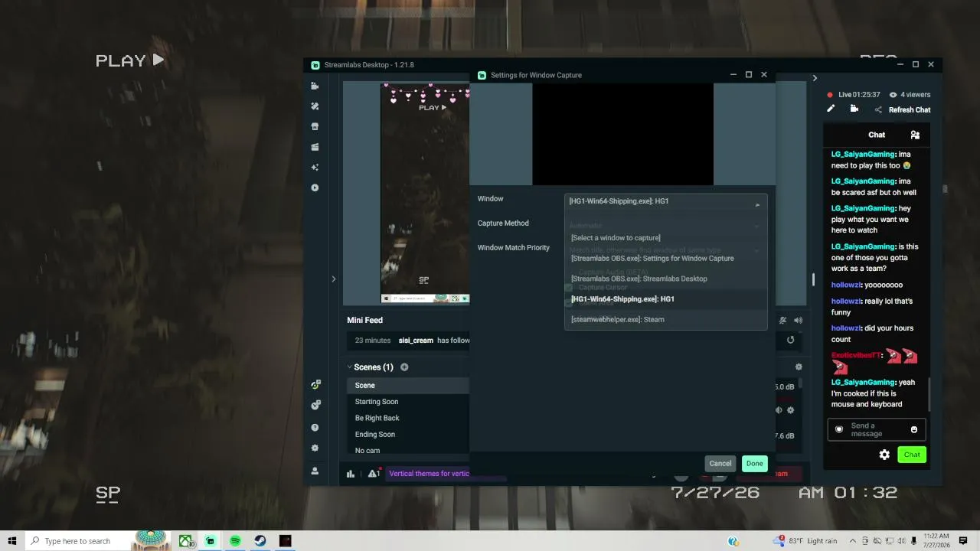The image size is (980, 551).
Task: Open Steam from the taskbar
Action: pyautogui.click(x=260, y=541)
